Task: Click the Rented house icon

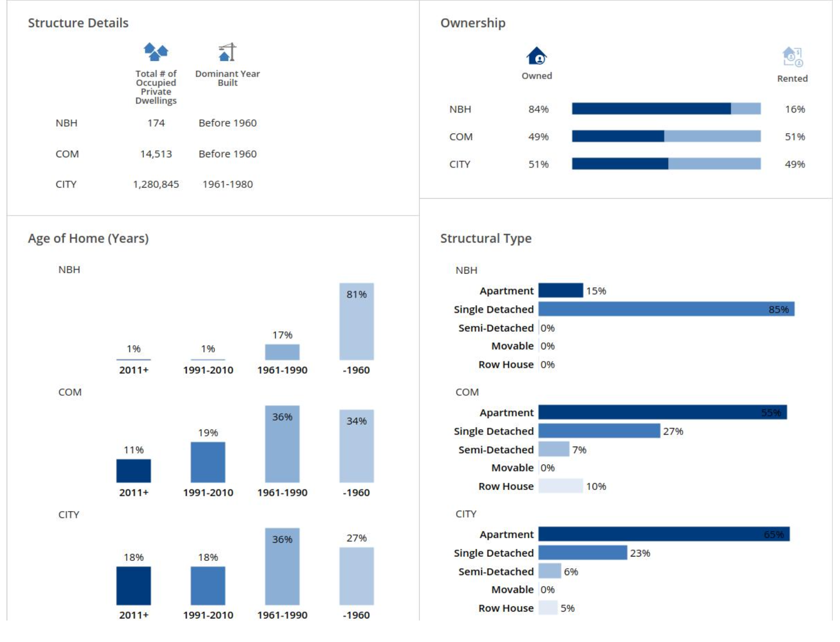Action: coord(792,57)
